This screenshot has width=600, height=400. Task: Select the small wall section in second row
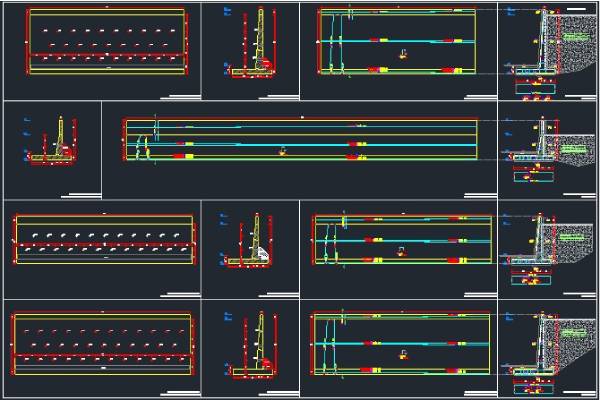52,143
